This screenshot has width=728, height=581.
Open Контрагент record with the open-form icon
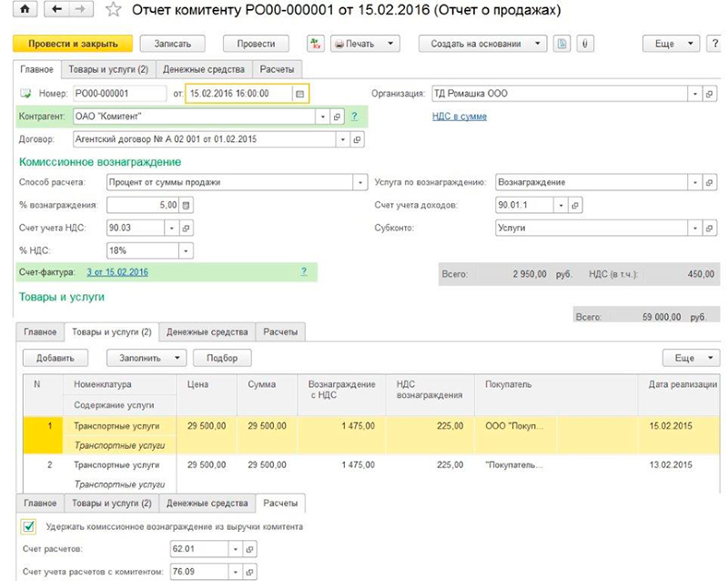pyautogui.click(x=336, y=117)
